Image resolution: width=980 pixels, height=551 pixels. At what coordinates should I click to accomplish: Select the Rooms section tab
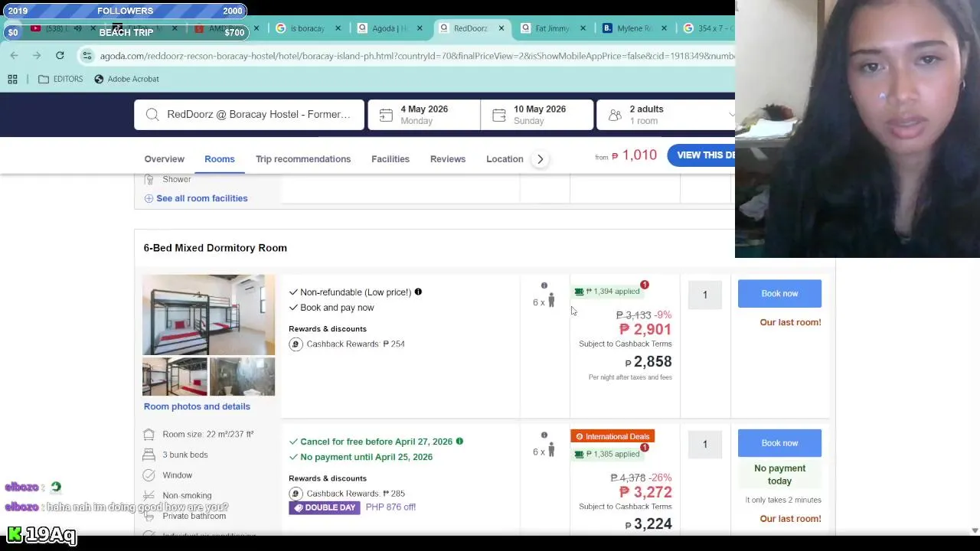[220, 159]
